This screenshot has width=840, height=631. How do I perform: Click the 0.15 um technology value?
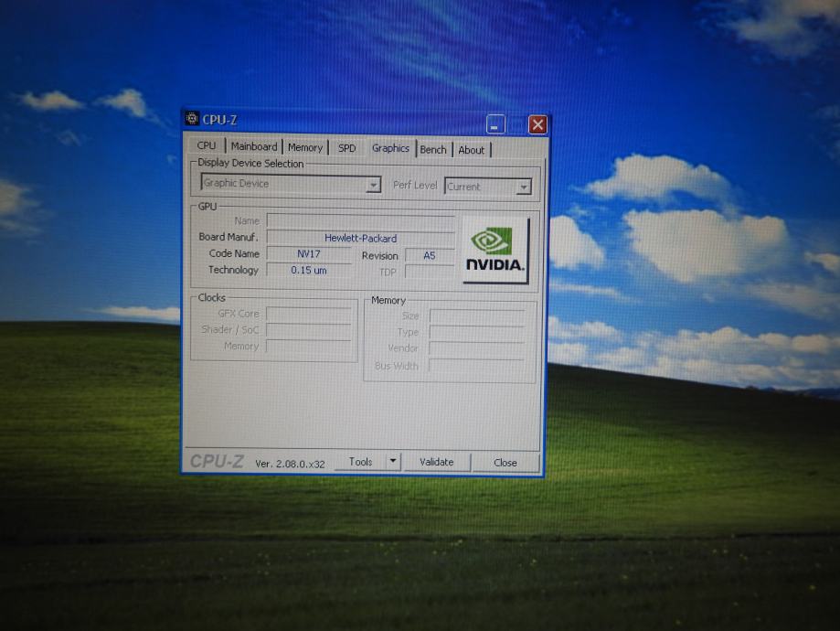click(x=309, y=270)
